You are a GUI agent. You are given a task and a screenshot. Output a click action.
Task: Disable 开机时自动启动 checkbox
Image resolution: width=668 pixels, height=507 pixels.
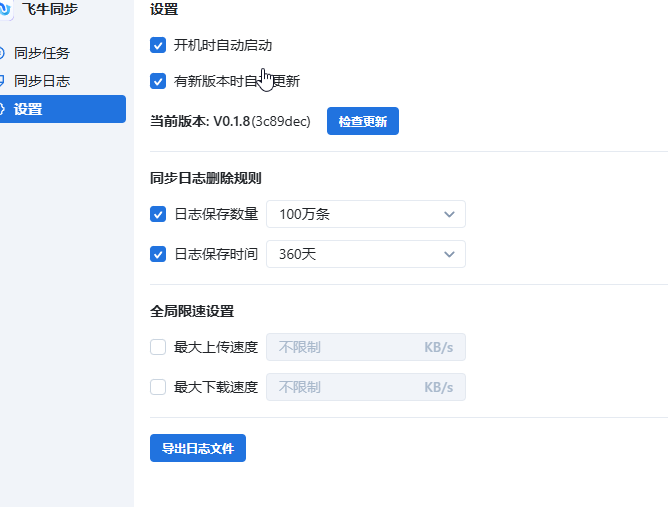pyautogui.click(x=158, y=45)
